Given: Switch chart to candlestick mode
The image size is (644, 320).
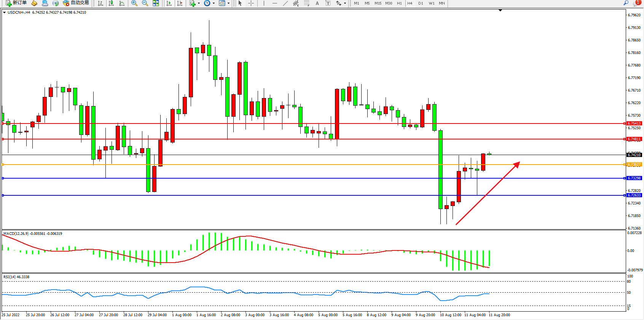Looking at the screenshot, I should pyautogui.click(x=111, y=3).
